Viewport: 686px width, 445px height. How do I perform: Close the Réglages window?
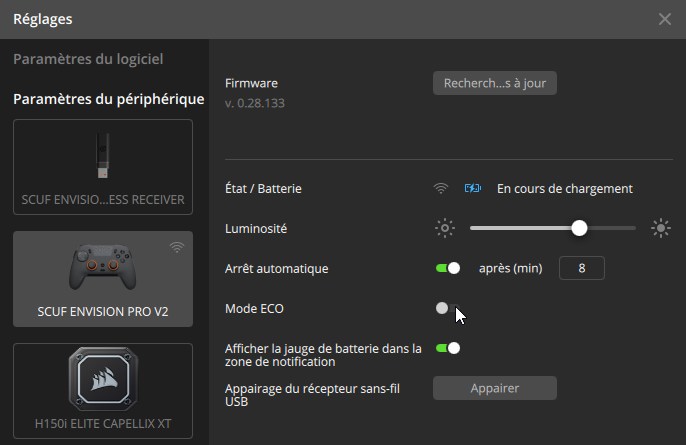(665, 19)
